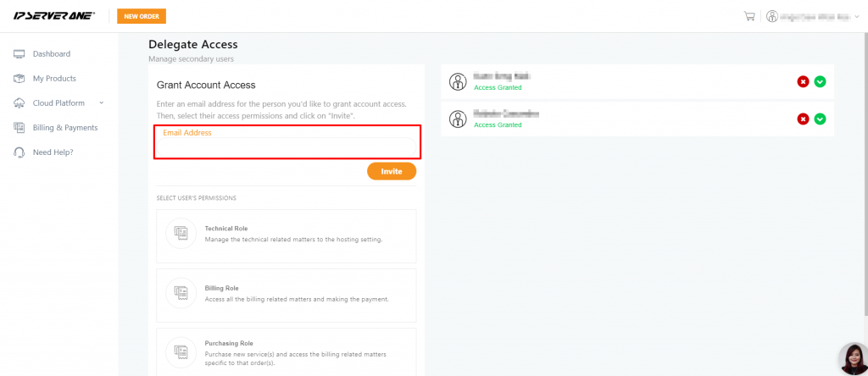Open the live chat agent photo
The height and width of the screenshot is (376, 868).
click(854, 359)
